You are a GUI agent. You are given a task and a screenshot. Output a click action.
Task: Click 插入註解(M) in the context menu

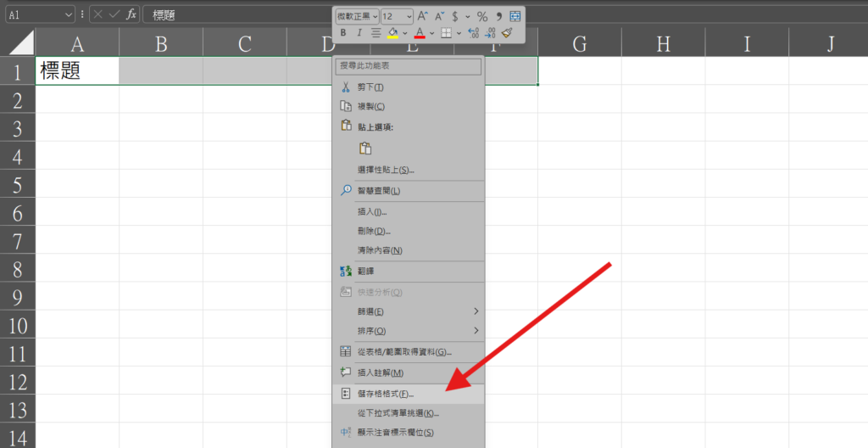click(x=380, y=372)
